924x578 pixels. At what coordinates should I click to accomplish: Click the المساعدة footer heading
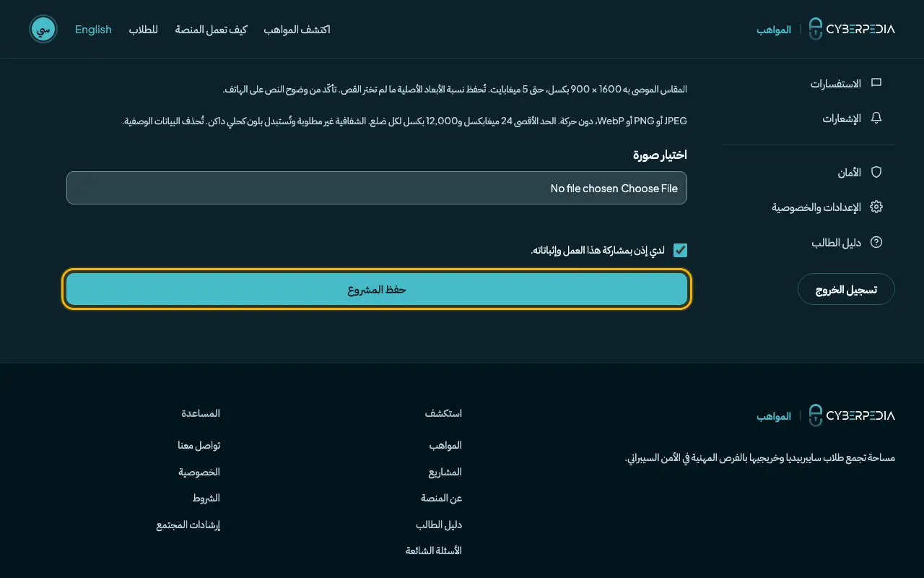[201, 413]
